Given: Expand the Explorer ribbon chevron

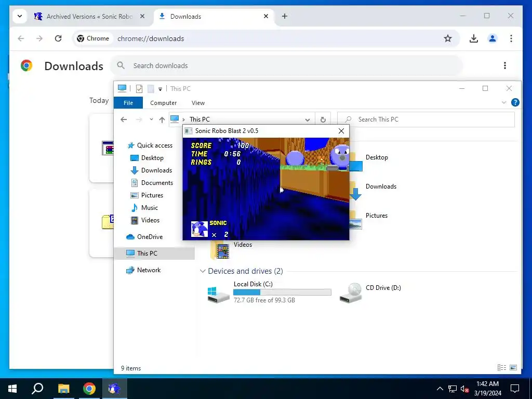Looking at the screenshot, I should (x=504, y=102).
